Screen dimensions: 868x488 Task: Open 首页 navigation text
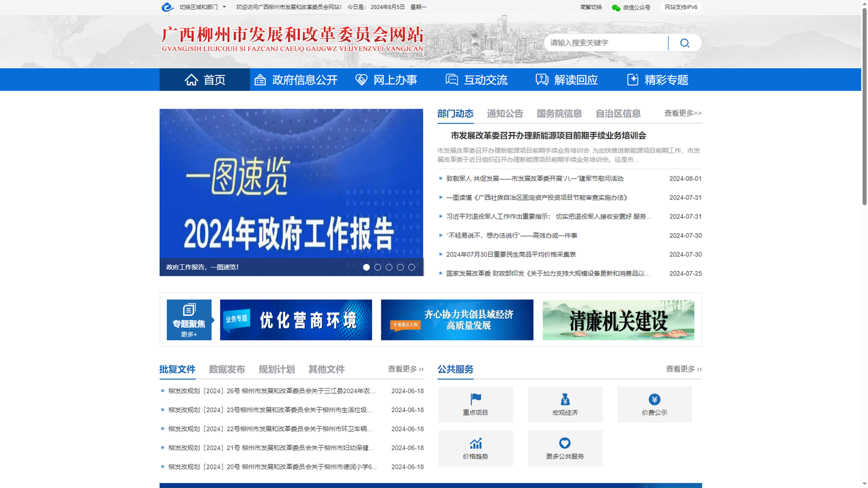point(215,80)
